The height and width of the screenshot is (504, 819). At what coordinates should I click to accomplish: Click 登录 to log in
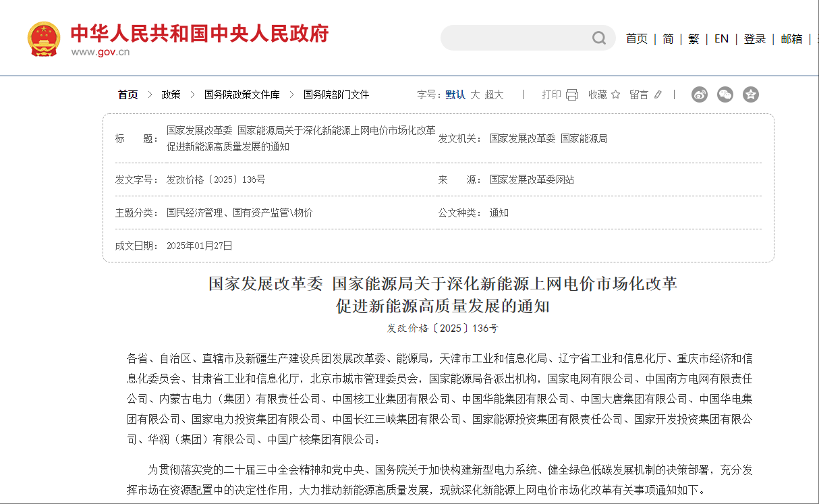[x=754, y=38]
